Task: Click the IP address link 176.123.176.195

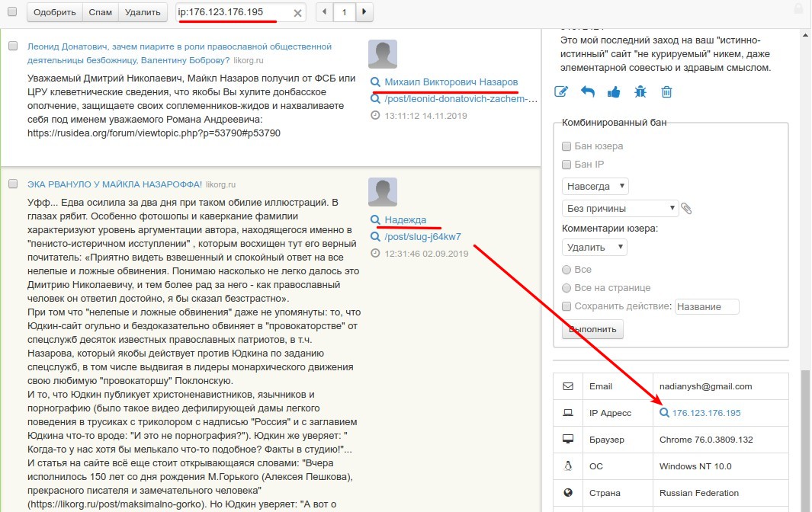Action: point(706,413)
